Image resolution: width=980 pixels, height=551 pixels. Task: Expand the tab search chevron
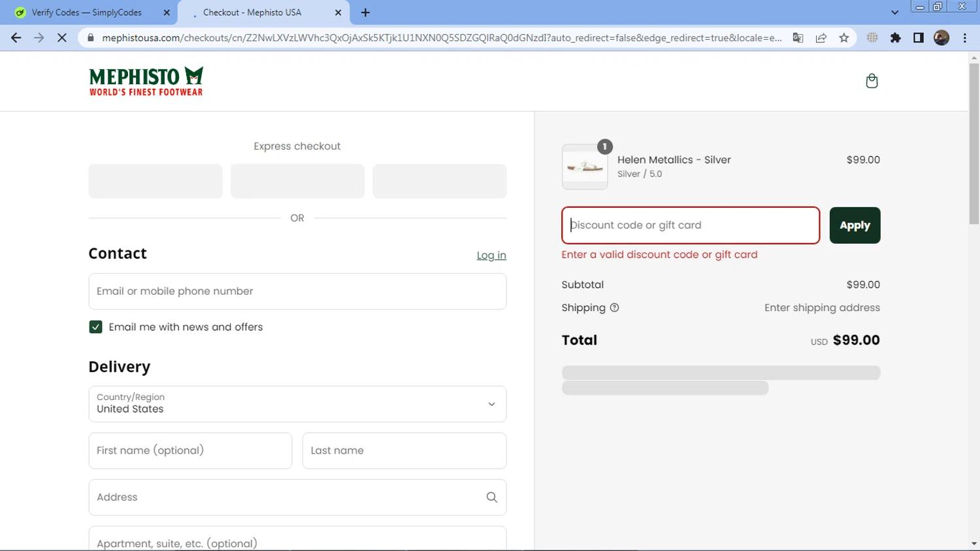tap(894, 12)
